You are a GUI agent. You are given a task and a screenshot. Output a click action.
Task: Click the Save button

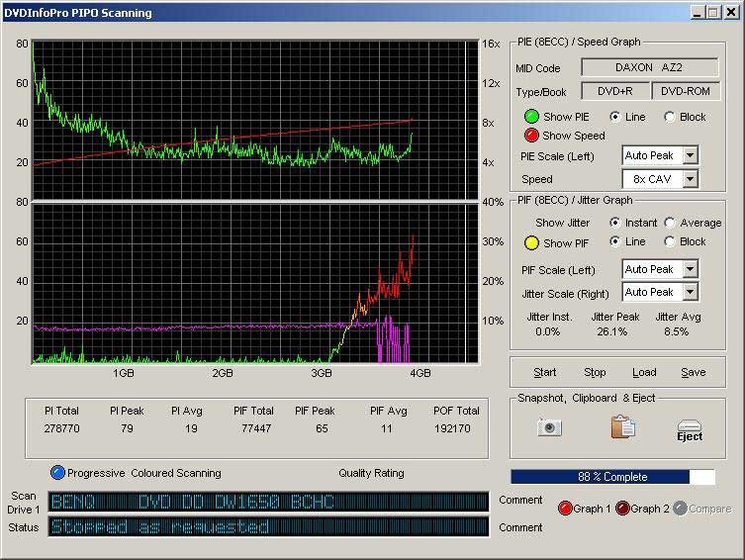coord(694,372)
